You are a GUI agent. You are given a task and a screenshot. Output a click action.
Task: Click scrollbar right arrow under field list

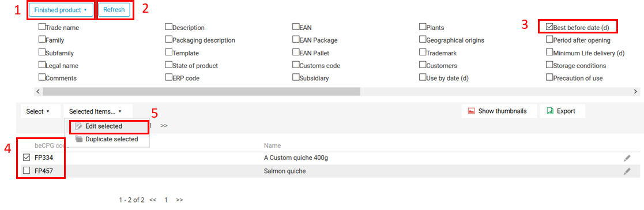tap(635, 91)
